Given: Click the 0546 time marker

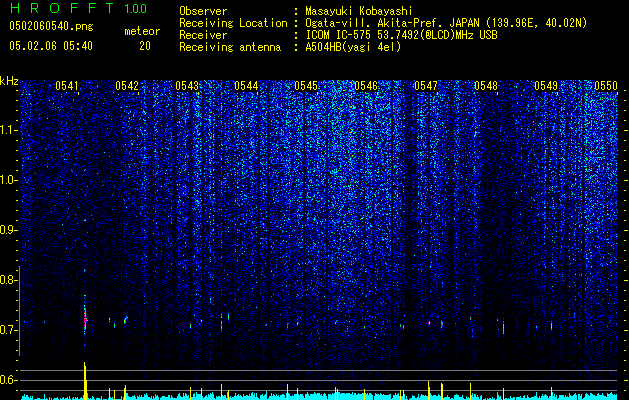Looking at the screenshot, I should pyautogui.click(x=366, y=86).
